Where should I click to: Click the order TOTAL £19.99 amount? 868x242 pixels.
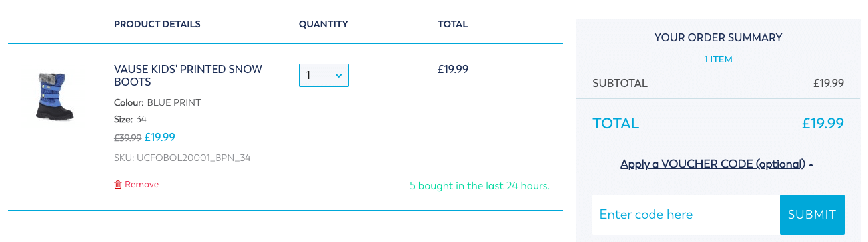(x=823, y=124)
